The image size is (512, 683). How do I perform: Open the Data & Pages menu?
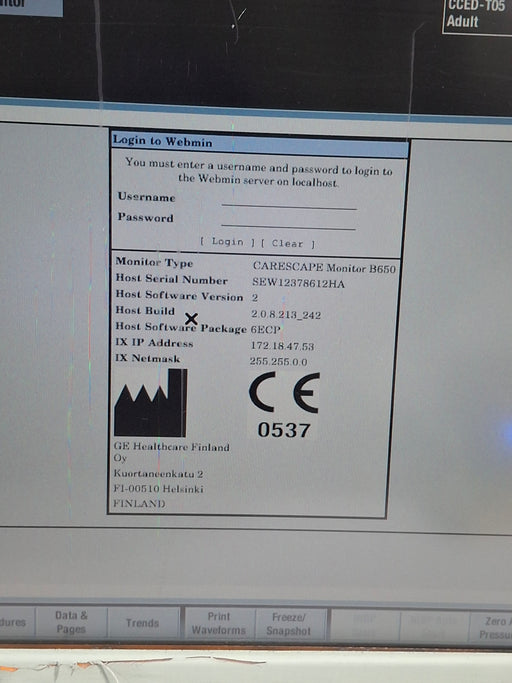tap(71, 622)
